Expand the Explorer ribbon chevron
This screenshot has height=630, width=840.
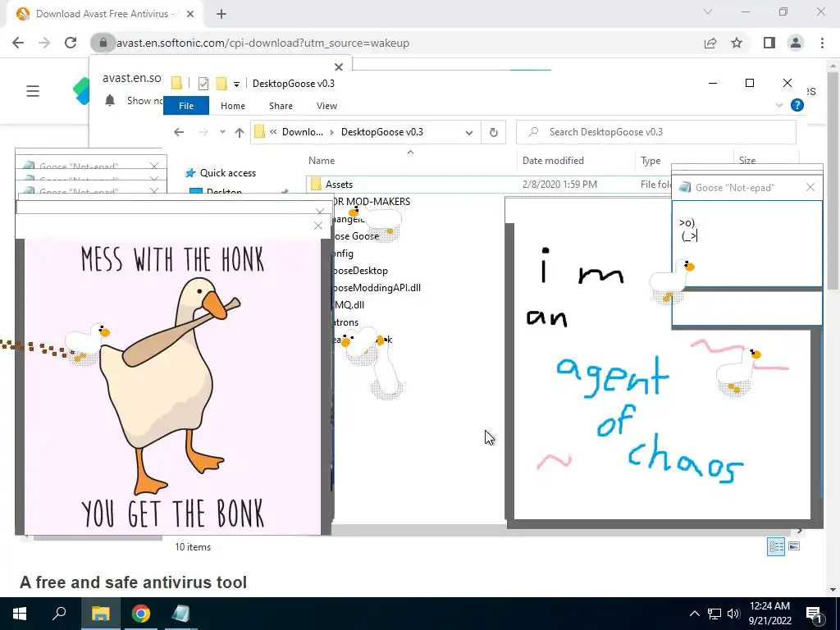[779, 105]
